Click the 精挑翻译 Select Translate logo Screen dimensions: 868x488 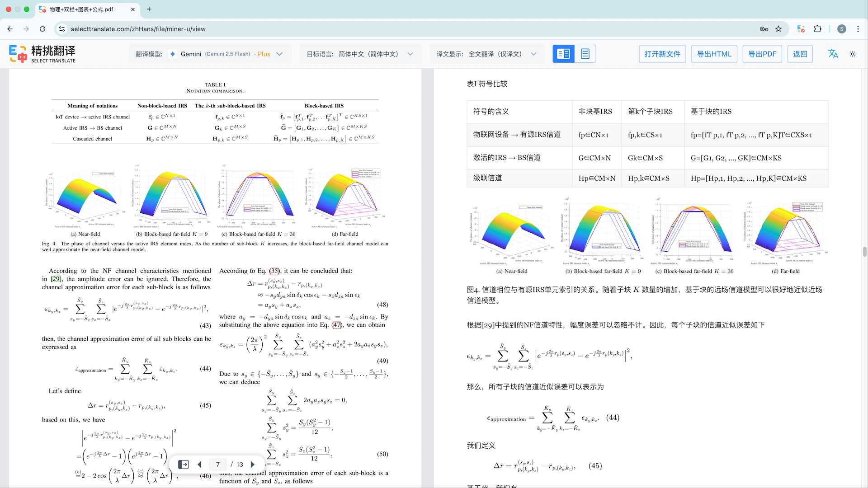(x=42, y=54)
